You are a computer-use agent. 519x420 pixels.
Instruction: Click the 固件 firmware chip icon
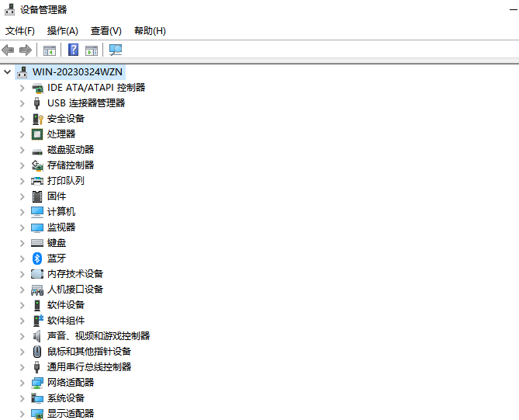coord(37,196)
